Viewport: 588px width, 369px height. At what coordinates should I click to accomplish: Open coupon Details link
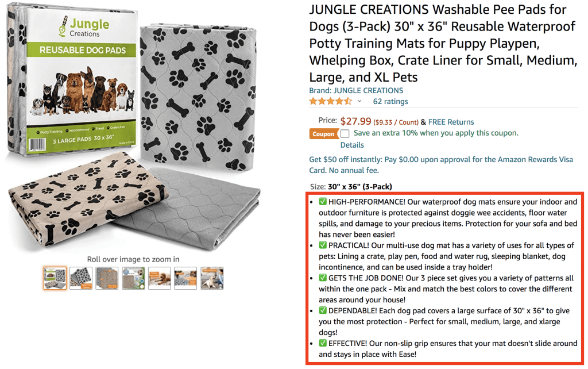[352, 145]
